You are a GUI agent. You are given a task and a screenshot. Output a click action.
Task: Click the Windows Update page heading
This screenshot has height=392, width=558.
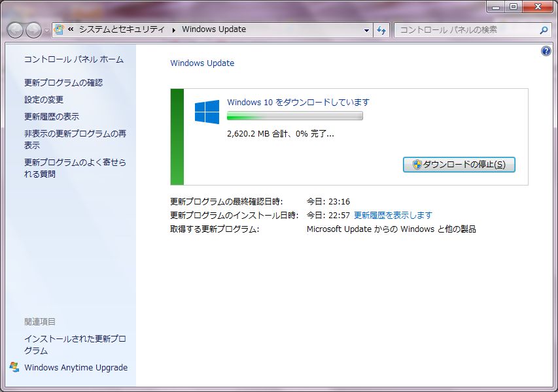(x=202, y=63)
